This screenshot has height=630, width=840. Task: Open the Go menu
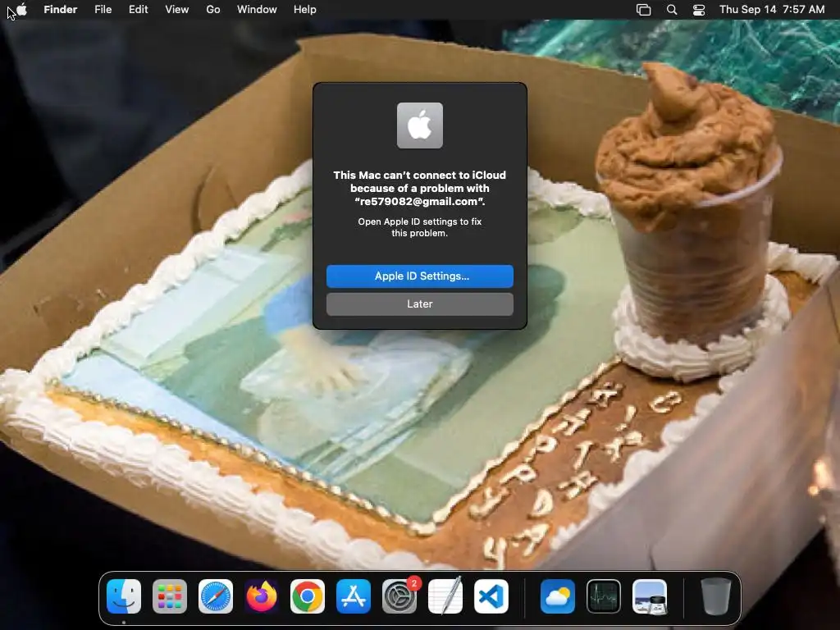[x=213, y=9]
